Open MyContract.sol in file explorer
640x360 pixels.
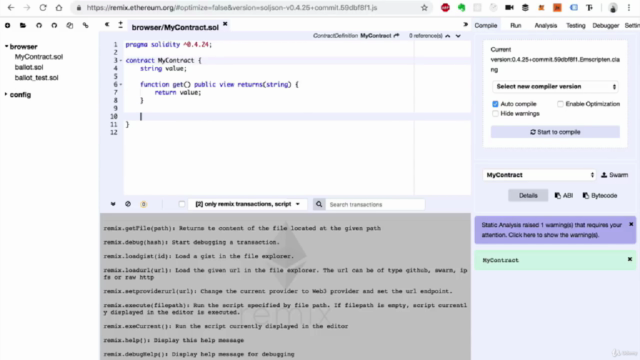click(x=39, y=57)
